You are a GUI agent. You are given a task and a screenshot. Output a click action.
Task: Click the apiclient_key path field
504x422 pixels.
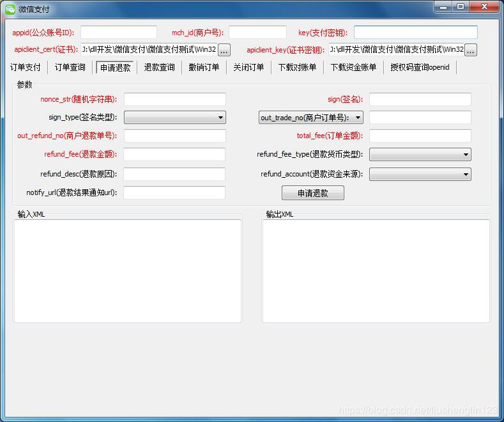[396, 49]
